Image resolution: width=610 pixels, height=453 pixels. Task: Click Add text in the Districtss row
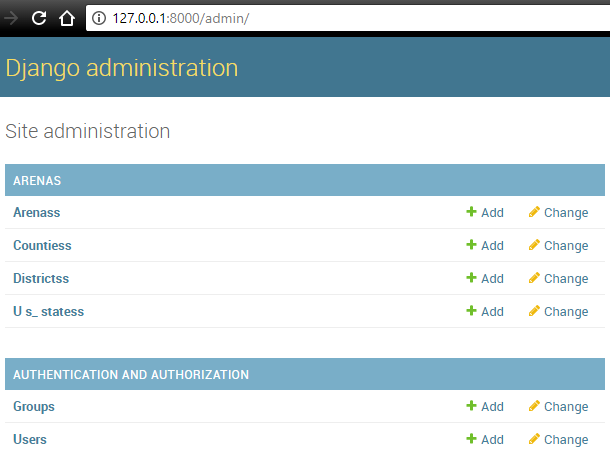[493, 279]
